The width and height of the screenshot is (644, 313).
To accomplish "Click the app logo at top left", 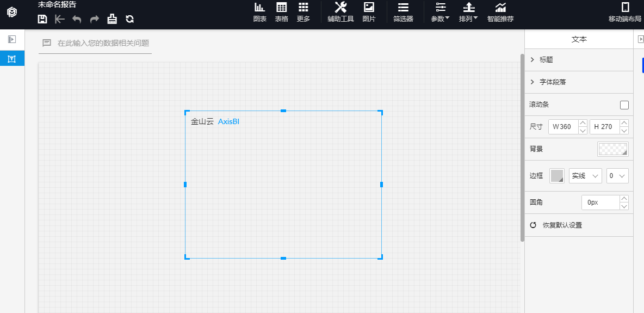I will click(12, 13).
